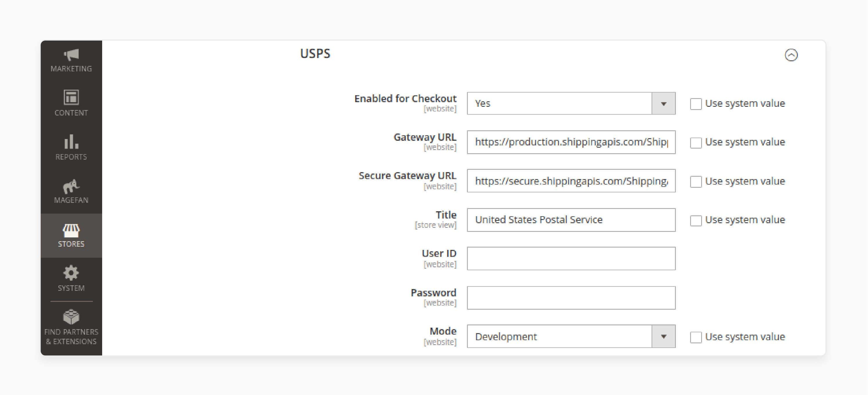The width and height of the screenshot is (868, 395).
Task: Click the Secure Gateway URL label
Action: 407,176
